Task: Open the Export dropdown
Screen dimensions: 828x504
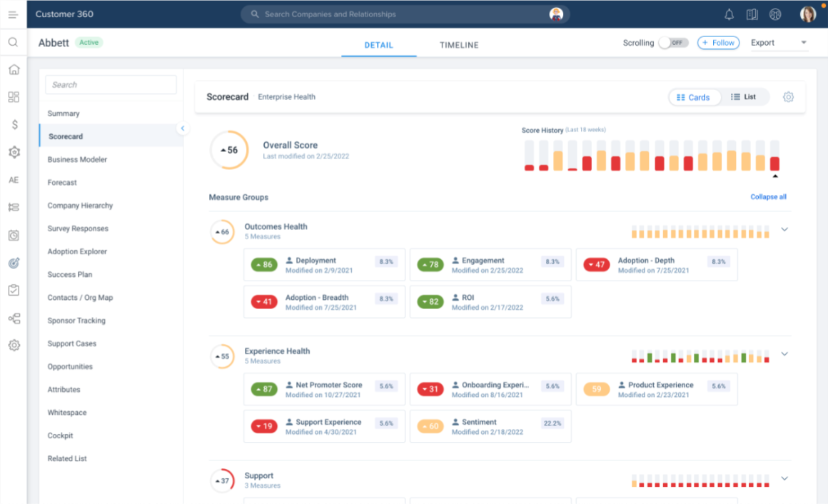Action: pos(779,43)
